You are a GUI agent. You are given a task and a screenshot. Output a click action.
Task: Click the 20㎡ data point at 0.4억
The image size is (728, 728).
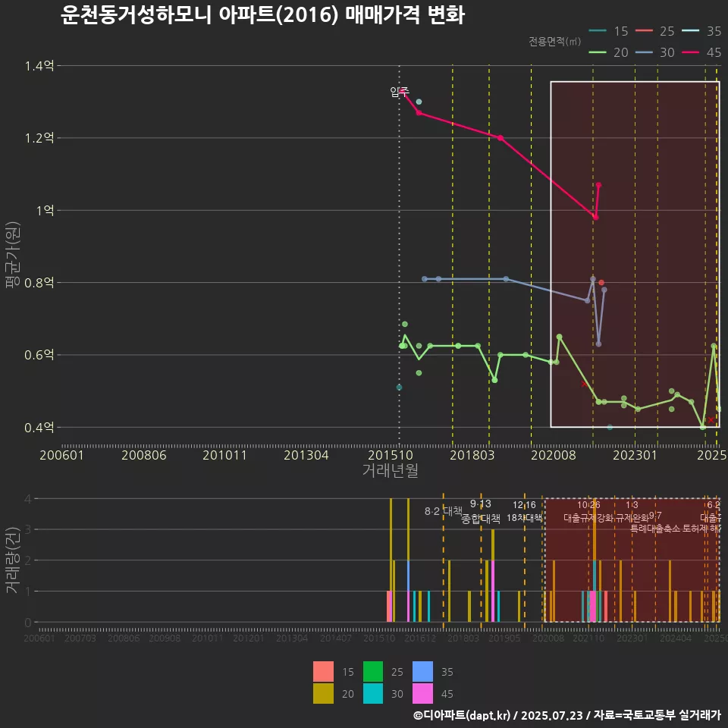pyautogui.click(x=702, y=427)
